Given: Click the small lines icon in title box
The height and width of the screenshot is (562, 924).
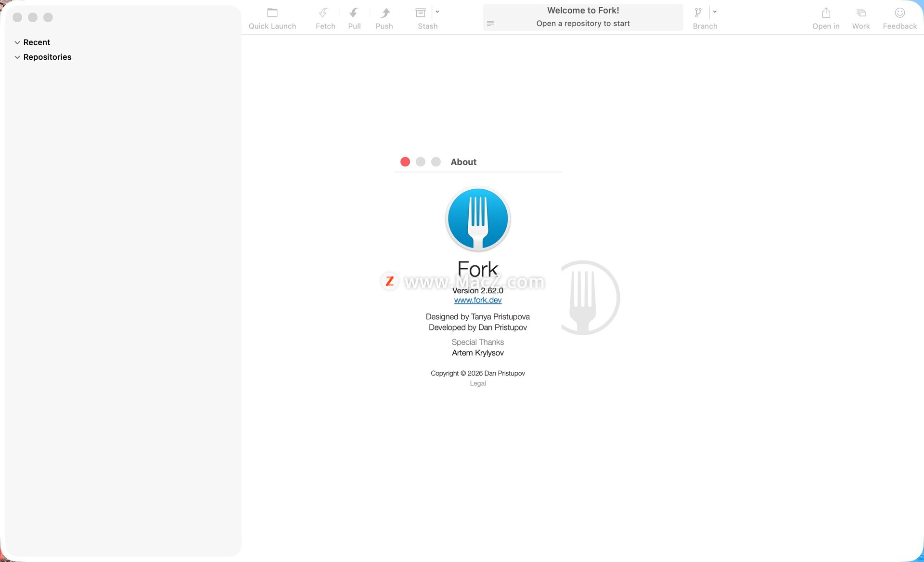Looking at the screenshot, I should [x=490, y=23].
